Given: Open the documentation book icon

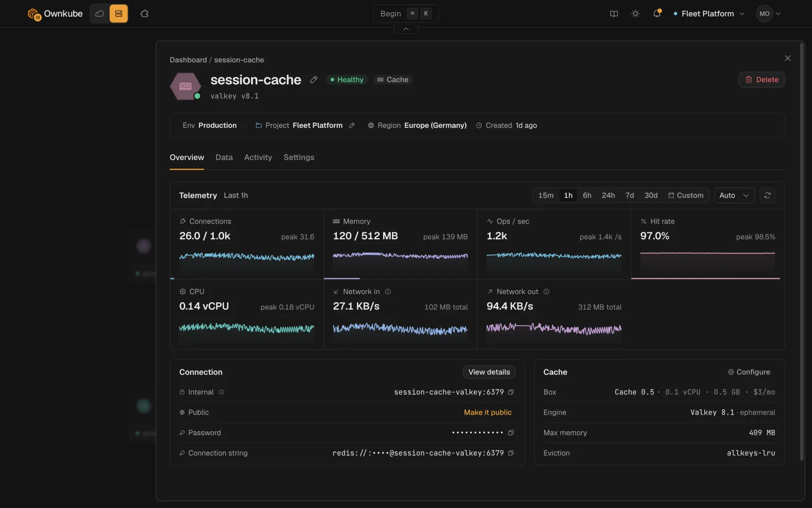Looking at the screenshot, I should 614,14.
